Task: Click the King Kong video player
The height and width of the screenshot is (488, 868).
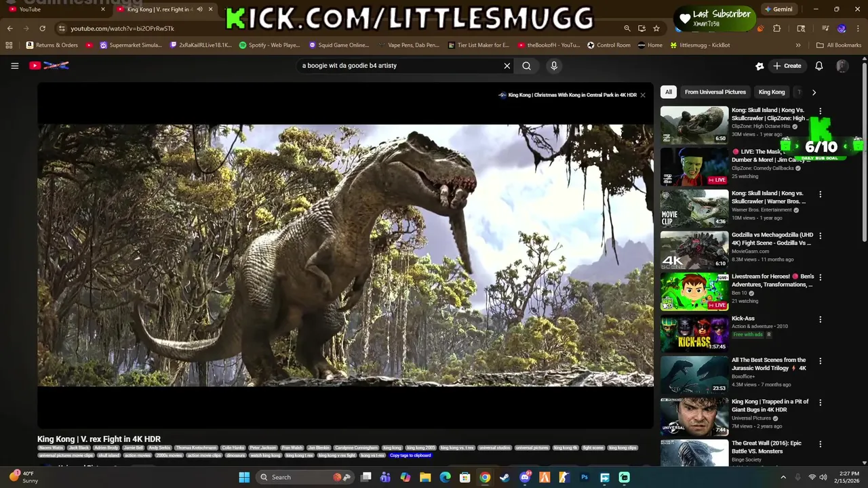Action: [345, 255]
